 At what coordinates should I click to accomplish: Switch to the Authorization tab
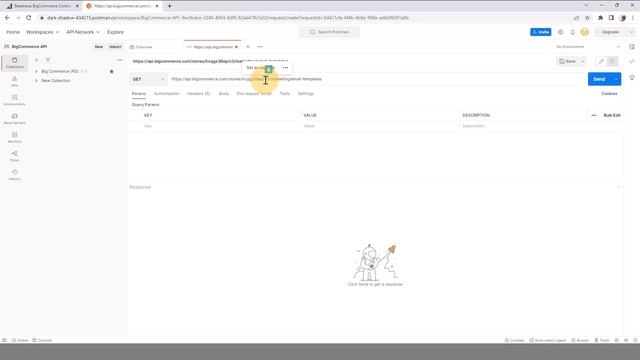[167, 93]
